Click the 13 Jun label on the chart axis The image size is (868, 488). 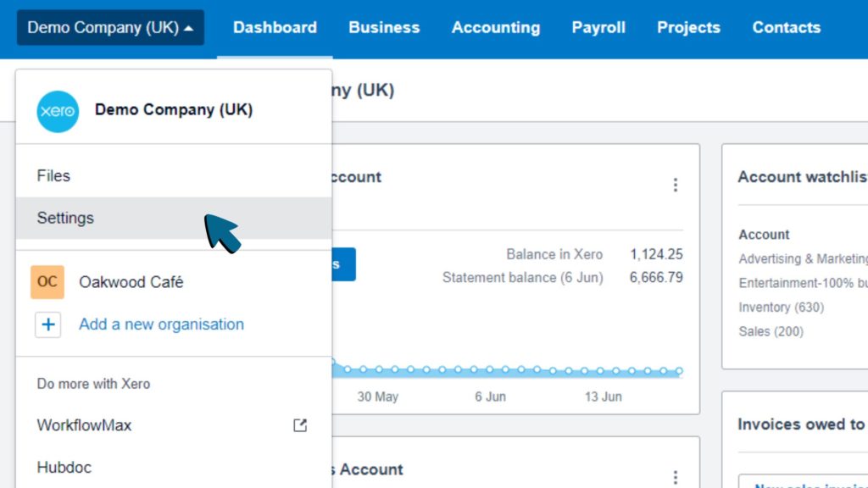[x=604, y=396]
